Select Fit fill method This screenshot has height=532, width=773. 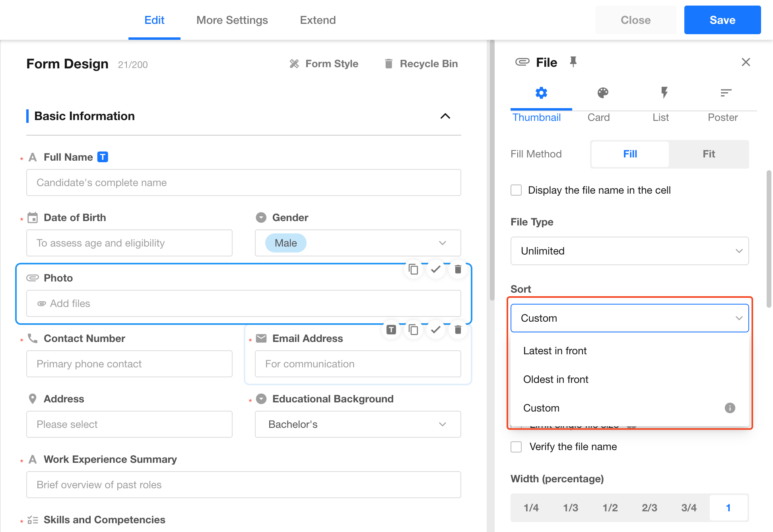[709, 154]
